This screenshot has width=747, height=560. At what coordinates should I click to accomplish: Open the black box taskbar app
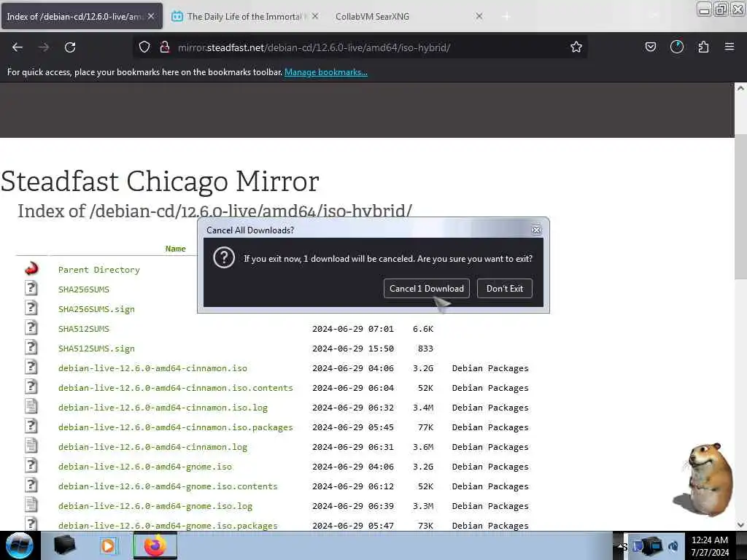click(65, 545)
